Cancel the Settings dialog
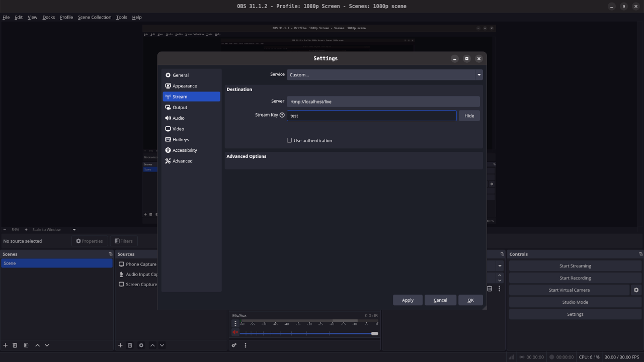Viewport: 644px width, 362px height. click(440, 300)
